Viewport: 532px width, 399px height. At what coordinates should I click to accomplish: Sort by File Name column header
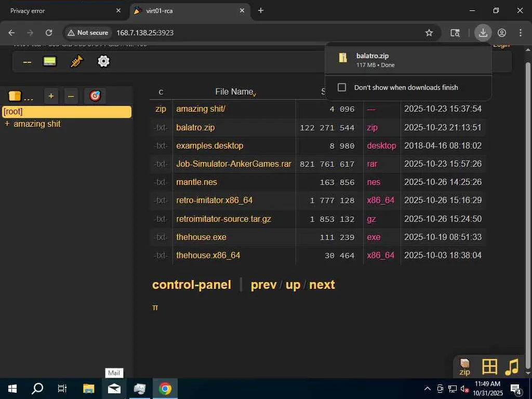234,91
